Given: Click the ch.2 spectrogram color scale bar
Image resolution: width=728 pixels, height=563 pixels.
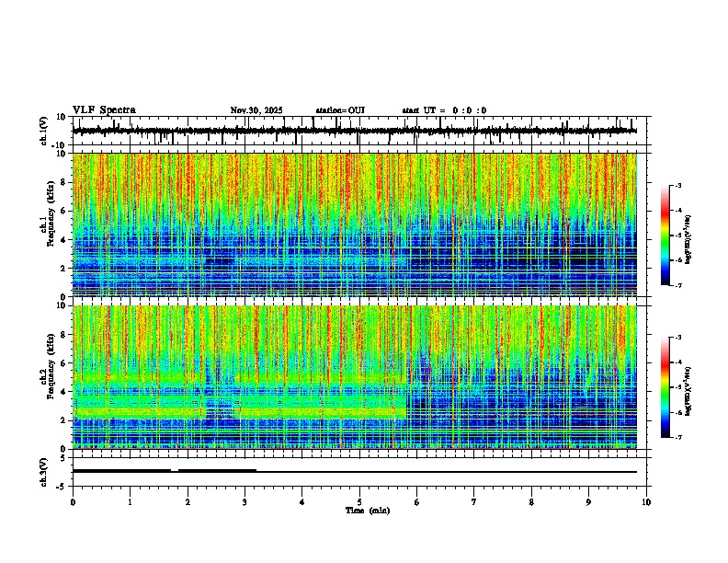Looking at the screenshot, I should [x=665, y=387].
